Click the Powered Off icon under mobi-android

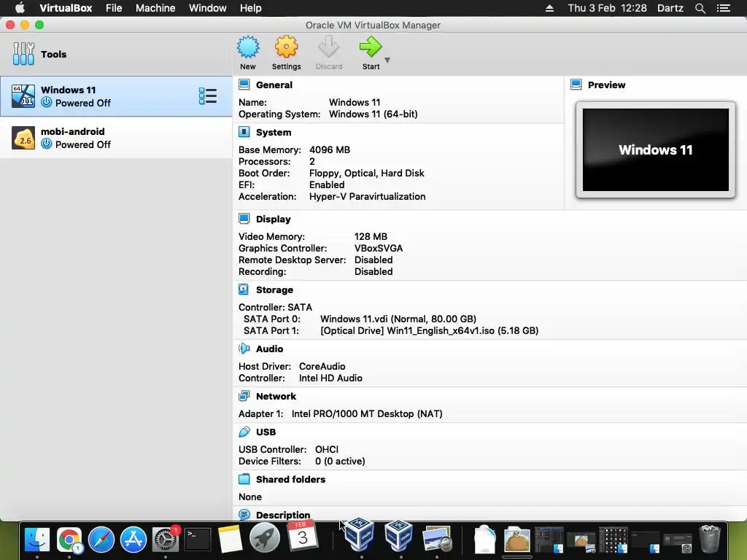[46, 144]
